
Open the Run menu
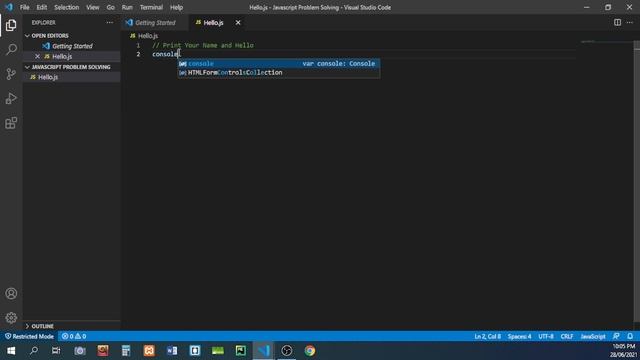click(x=127, y=7)
